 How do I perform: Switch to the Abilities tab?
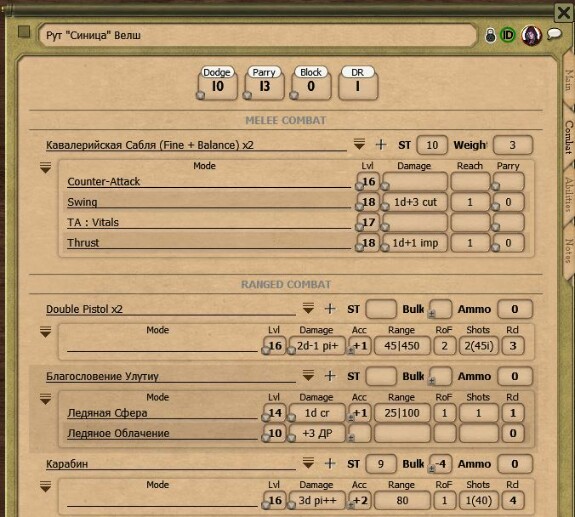[569, 194]
